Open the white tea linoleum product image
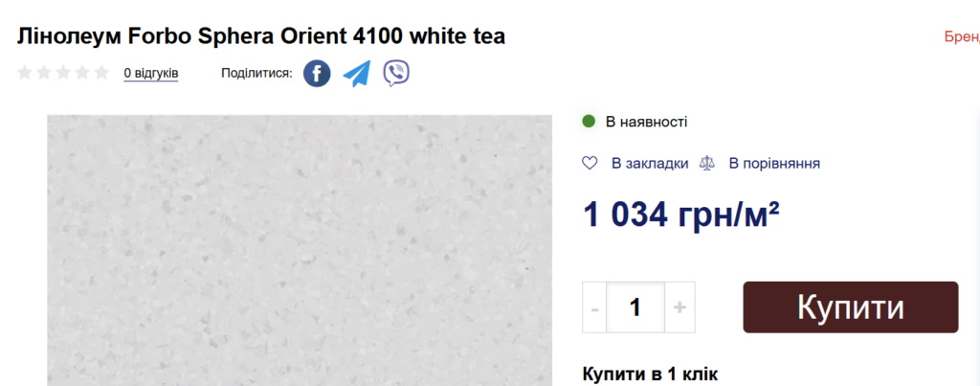Image resolution: width=980 pixels, height=386 pixels. (x=300, y=250)
